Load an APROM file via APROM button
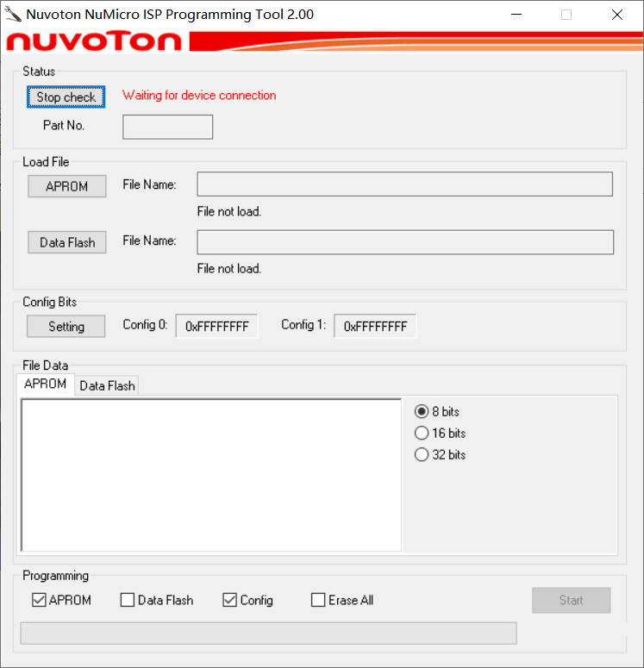Viewport: 644px width, 668px height. tap(67, 186)
